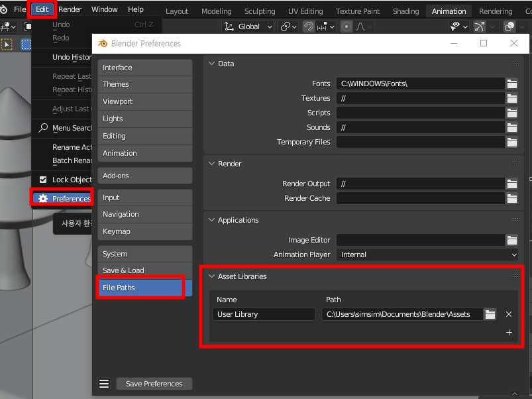Browse folder for Textures path

(x=512, y=98)
